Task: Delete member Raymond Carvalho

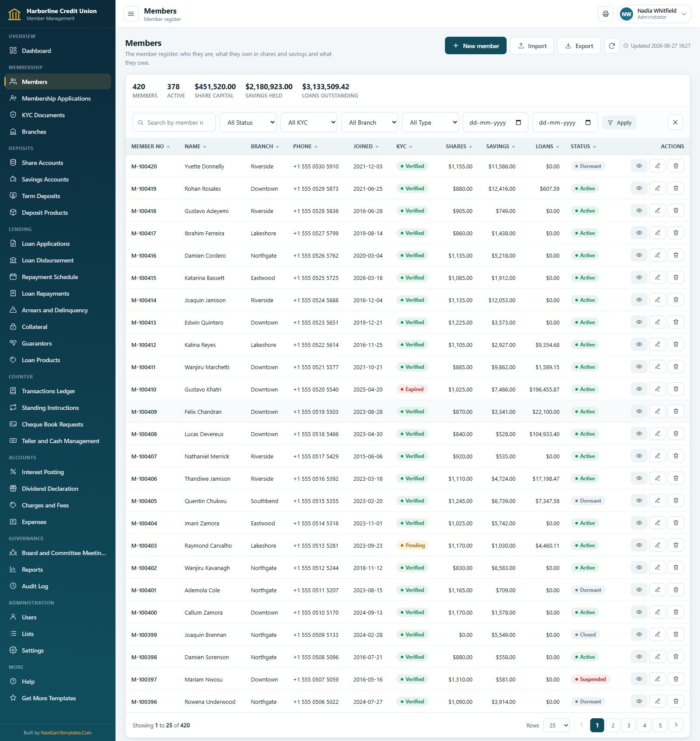Action: pos(676,545)
